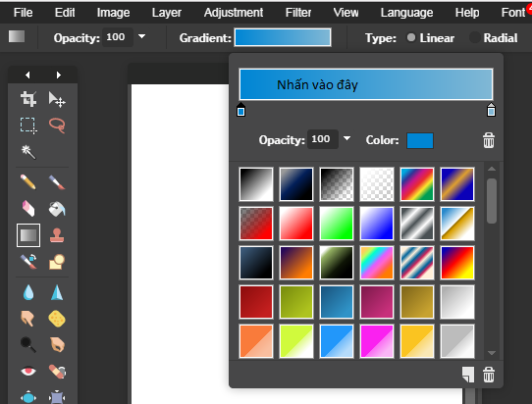This screenshot has width=532, height=404.
Task: Expand the gradient panel Opacity dropdown
Action: tap(346, 138)
